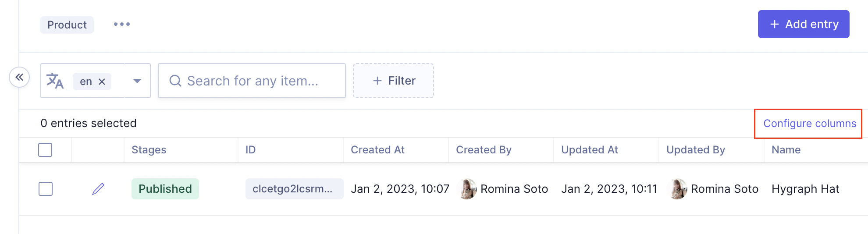This screenshot has height=234, width=868.
Task: Click Romina Soto avatar in Updated By
Action: (678, 189)
